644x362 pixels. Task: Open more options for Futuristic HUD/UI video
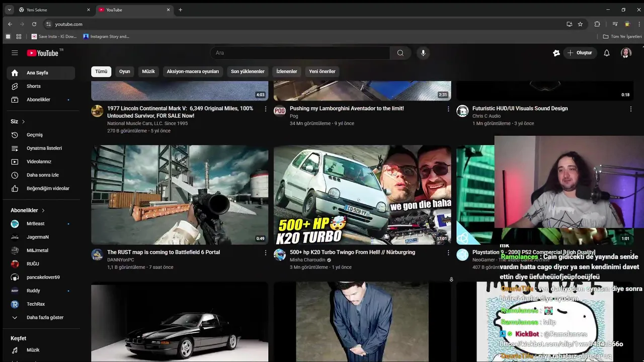[x=631, y=109]
